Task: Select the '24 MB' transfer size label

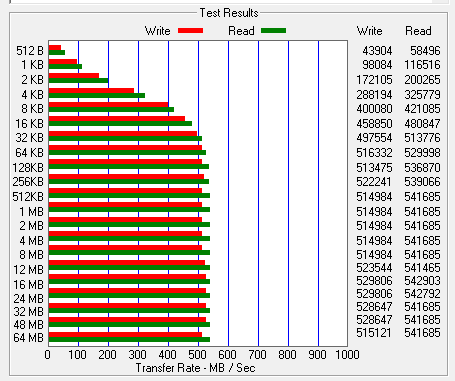Action: click(28, 298)
